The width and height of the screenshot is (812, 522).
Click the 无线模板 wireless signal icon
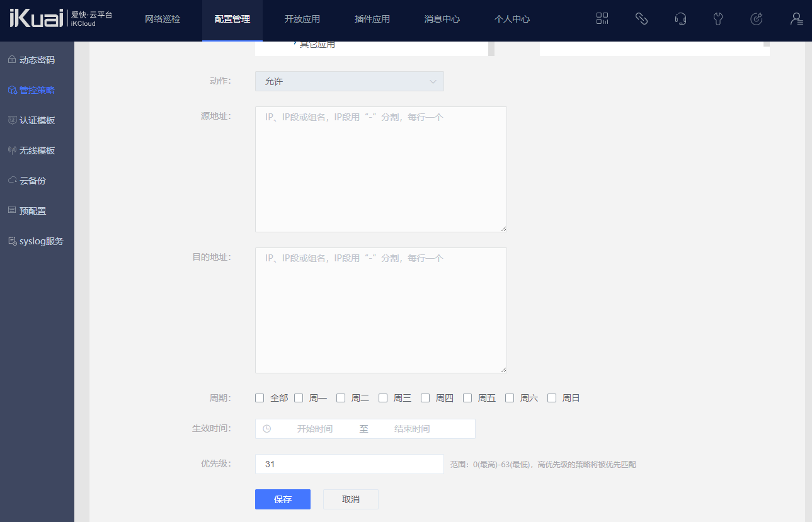(x=12, y=150)
